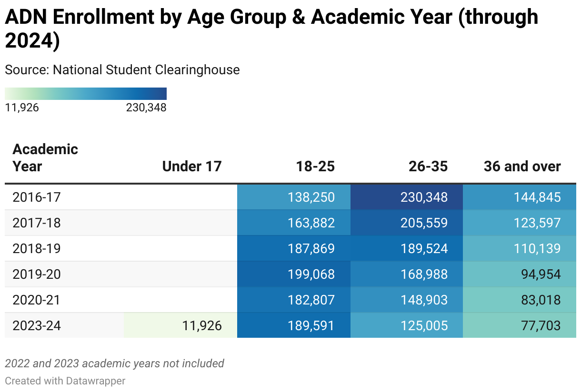Click the color gradient legend bar

[86, 94]
